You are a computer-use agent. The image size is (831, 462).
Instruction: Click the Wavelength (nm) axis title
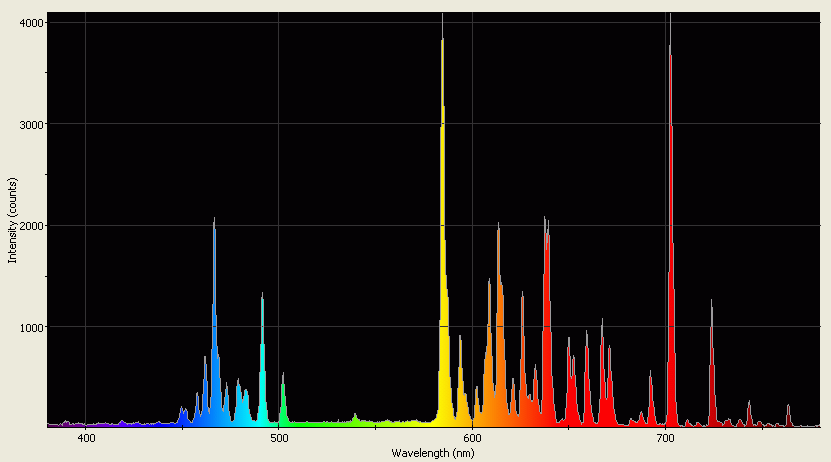point(433,453)
